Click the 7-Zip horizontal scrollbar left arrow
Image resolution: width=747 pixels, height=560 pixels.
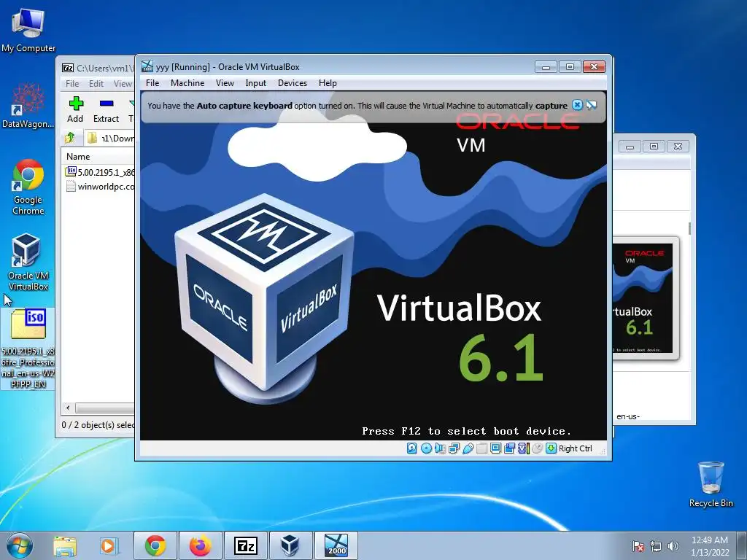click(x=68, y=408)
